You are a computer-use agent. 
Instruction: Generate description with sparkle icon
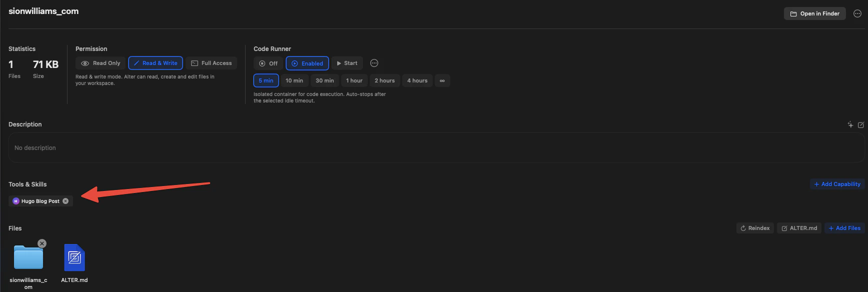tap(850, 124)
